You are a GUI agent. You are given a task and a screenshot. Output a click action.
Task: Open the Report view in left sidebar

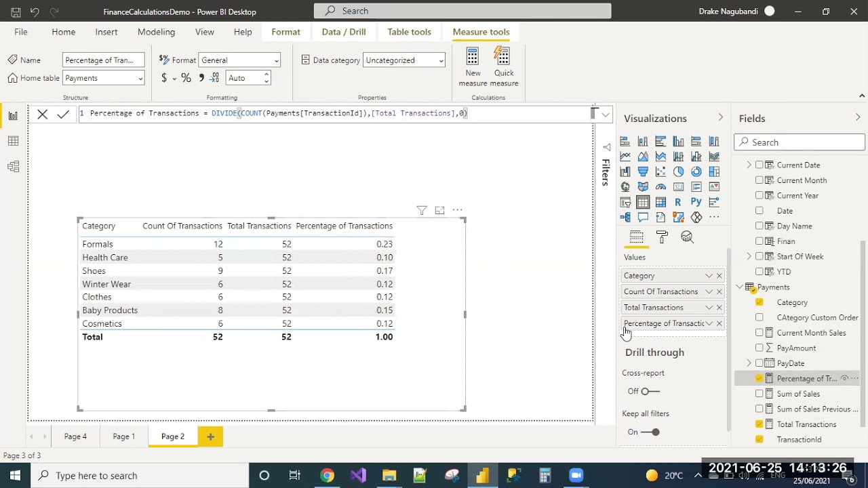coord(13,115)
